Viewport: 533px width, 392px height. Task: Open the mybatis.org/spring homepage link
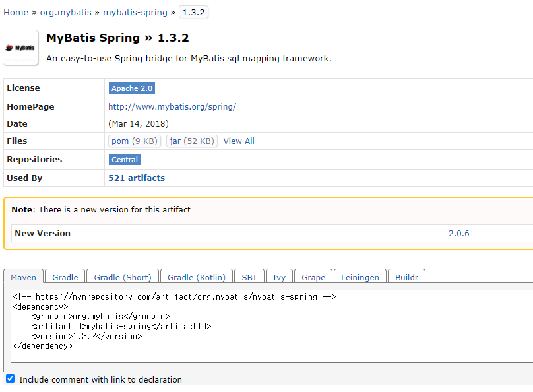[172, 106]
